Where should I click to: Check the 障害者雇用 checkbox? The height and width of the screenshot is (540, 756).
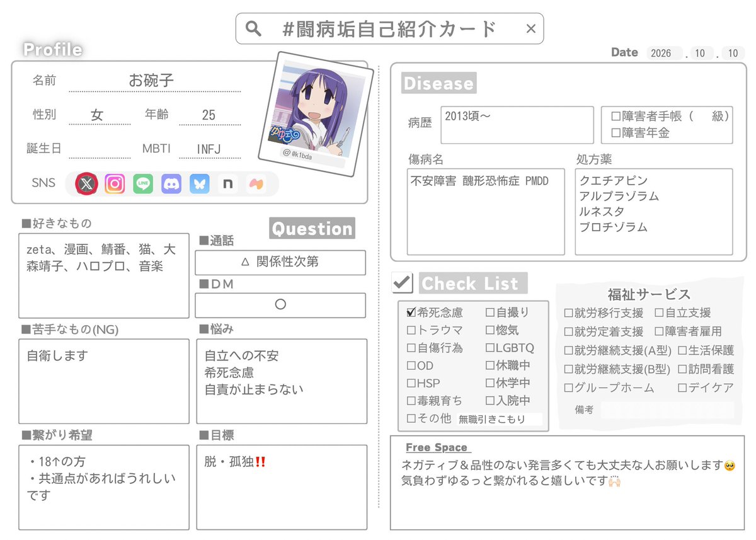[659, 331]
